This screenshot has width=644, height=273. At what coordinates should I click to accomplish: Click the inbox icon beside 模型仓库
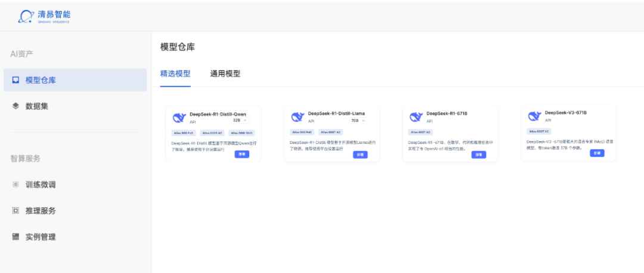pos(16,80)
